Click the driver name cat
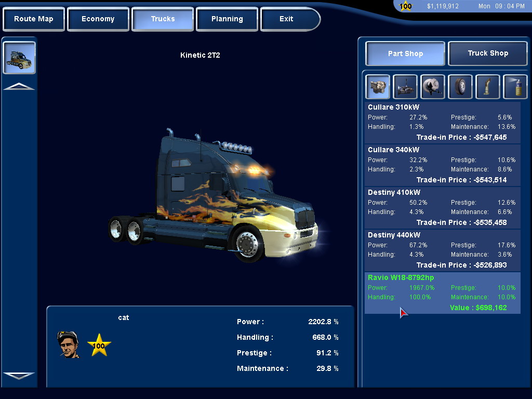This screenshot has height=399, width=532. [124, 317]
